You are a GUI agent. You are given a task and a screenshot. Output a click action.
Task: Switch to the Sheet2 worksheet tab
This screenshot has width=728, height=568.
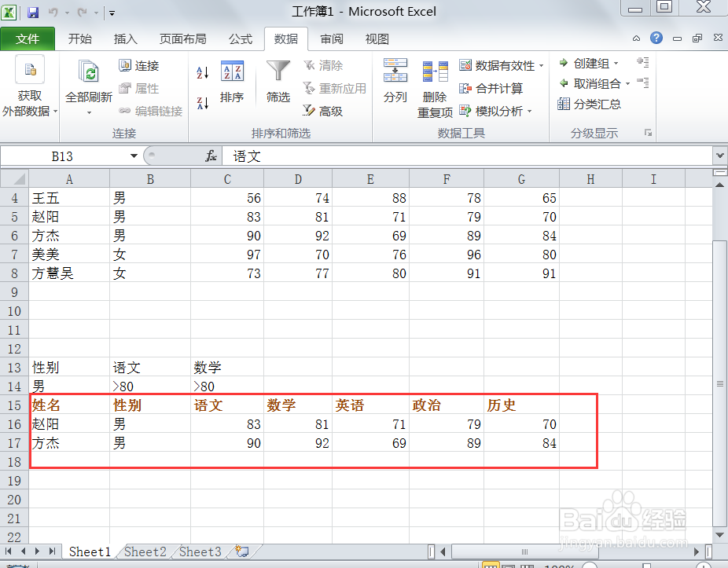tap(145, 552)
